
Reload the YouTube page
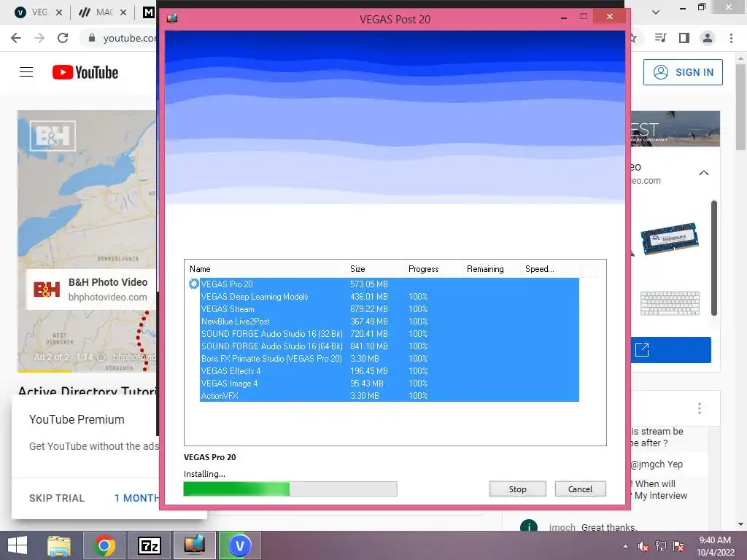[x=63, y=38]
